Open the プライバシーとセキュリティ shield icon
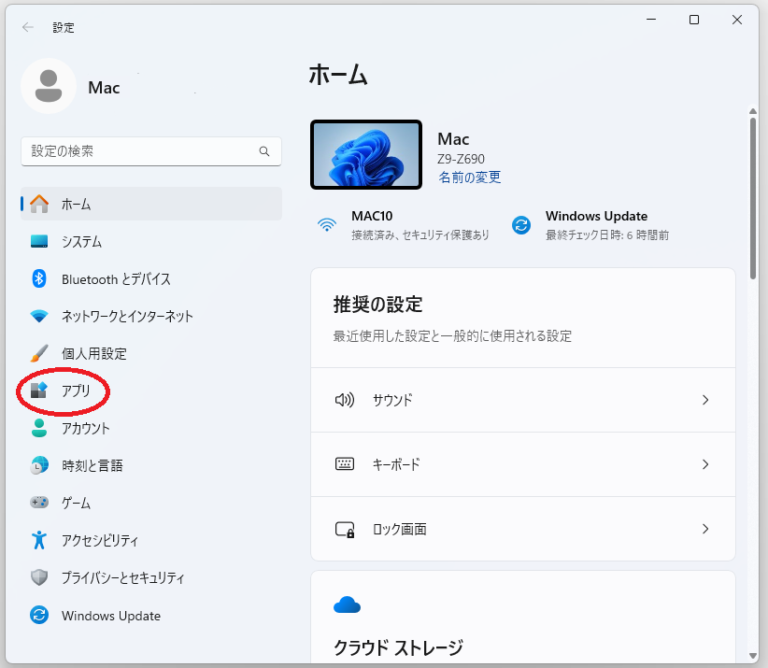The image size is (768, 668). pyautogui.click(x=39, y=578)
